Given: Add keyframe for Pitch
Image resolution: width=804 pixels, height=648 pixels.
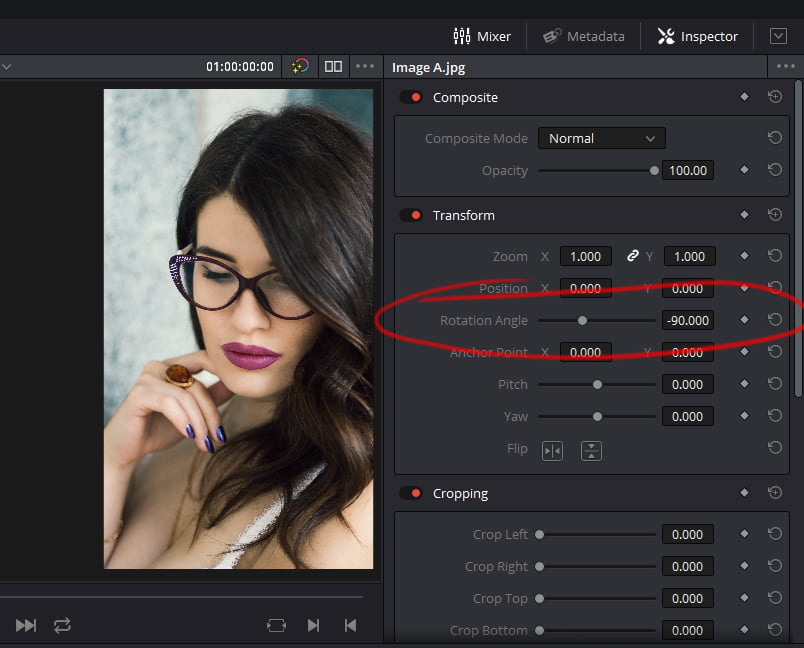Looking at the screenshot, I should [744, 383].
